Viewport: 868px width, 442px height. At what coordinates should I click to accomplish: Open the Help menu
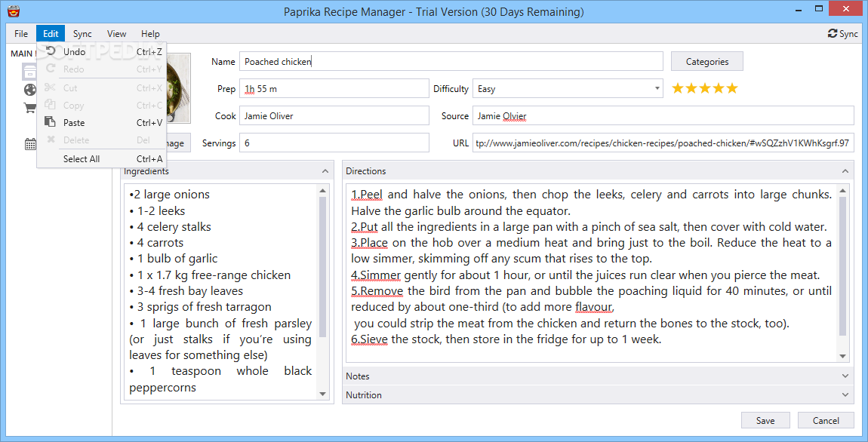pyautogui.click(x=150, y=34)
